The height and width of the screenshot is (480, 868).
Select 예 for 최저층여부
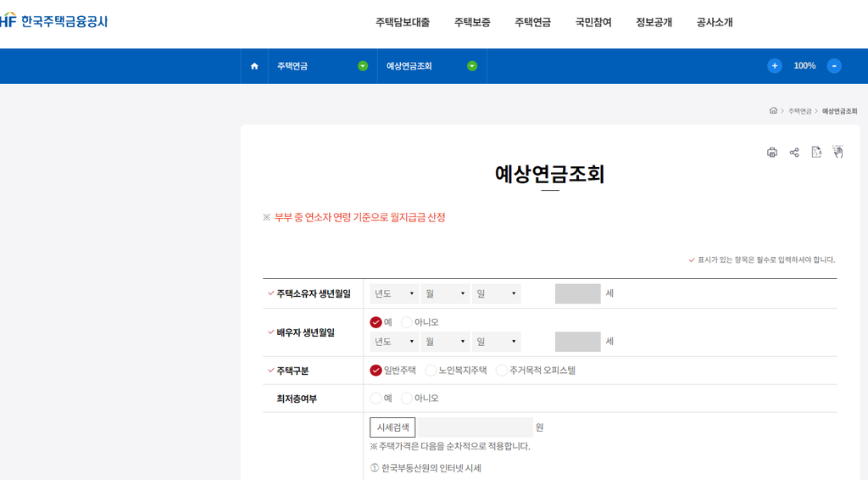pos(376,398)
